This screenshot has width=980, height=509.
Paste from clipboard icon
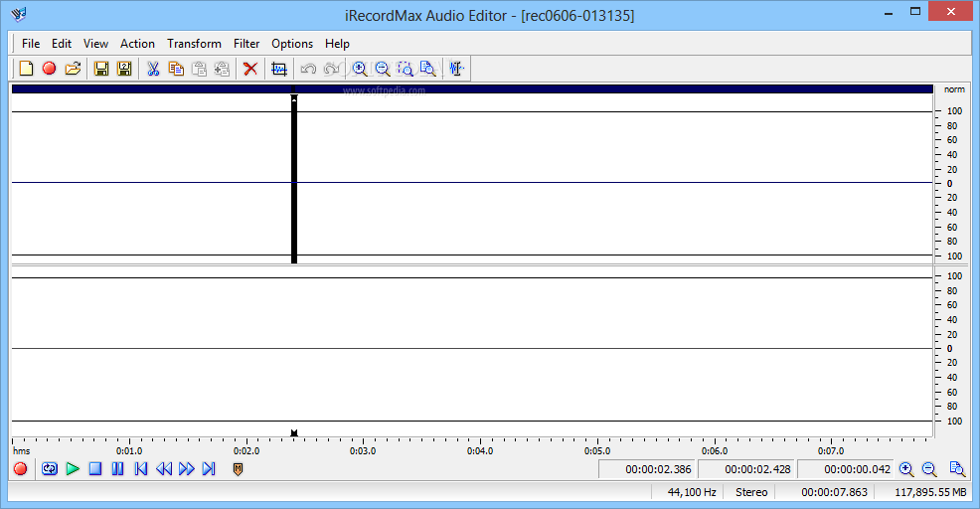point(199,69)
